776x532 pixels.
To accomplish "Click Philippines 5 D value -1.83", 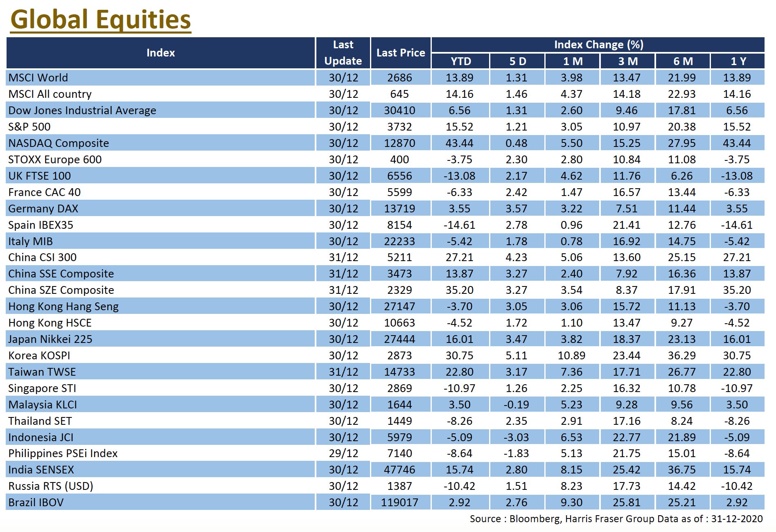I will [x=517, y=453].
